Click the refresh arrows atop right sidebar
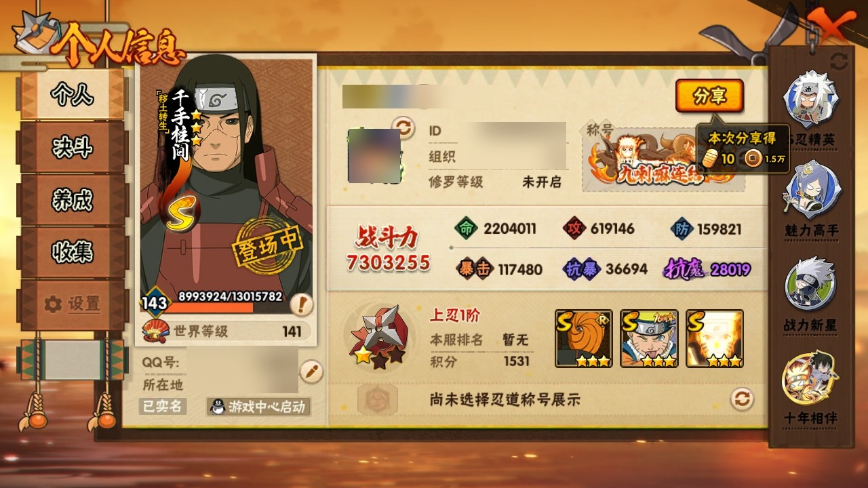The height and width of the screenshot is (488, 868). coord(839,62)
